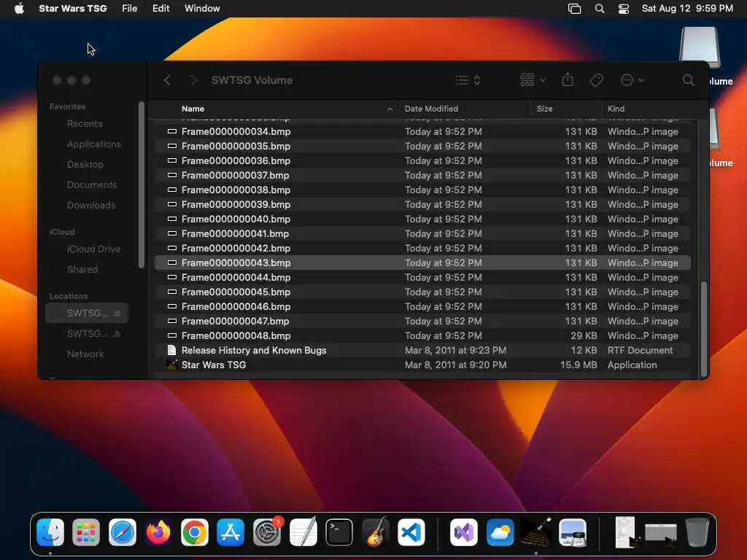Click the Finder tags toolbar icon
The image size is (747, 560).
(596, 80)
